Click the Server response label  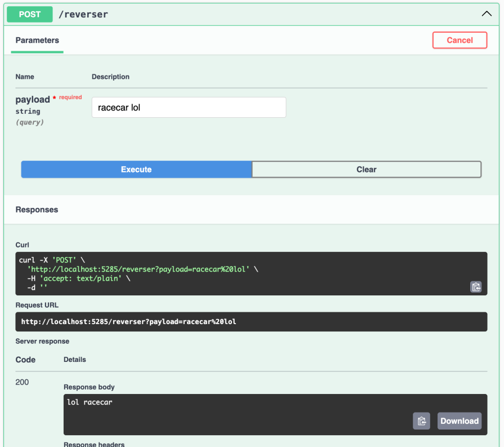(x=42, y=341)
